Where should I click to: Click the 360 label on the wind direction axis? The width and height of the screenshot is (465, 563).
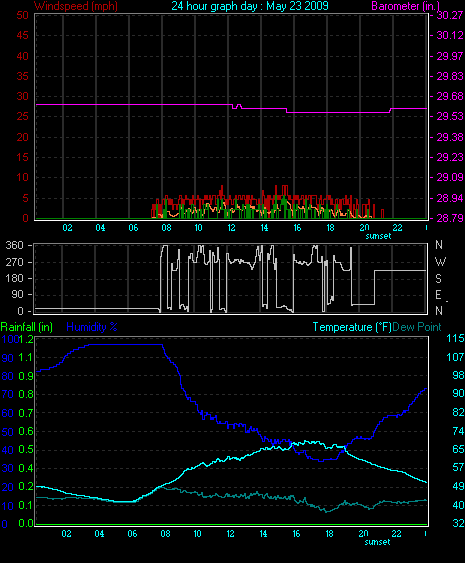coord(15,245)
